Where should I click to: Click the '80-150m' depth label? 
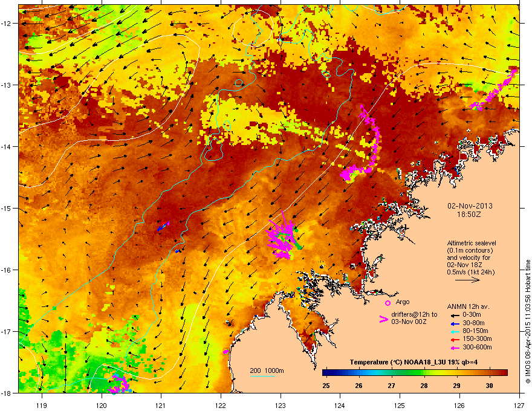pyautogui.click(x=475, y=331)
